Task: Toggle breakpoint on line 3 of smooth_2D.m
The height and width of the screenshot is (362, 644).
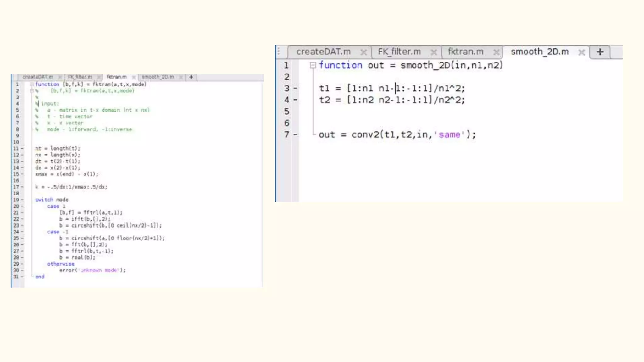Action: [x=295, y=89]
